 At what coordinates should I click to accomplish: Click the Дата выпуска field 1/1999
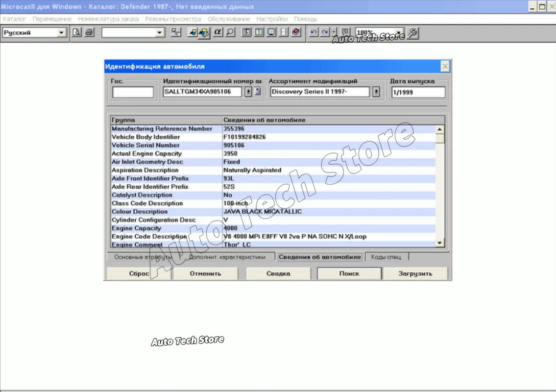418,92
